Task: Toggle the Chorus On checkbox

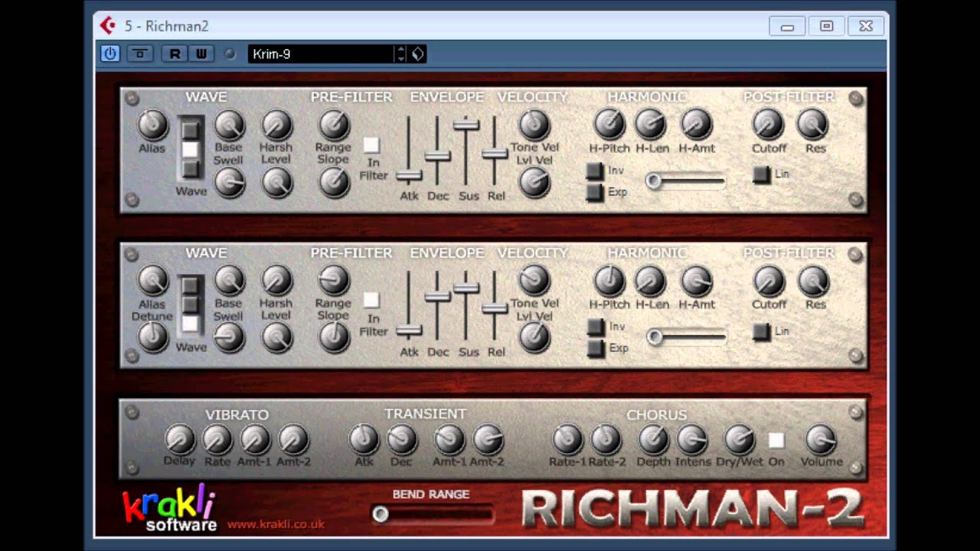Action: 776,440
